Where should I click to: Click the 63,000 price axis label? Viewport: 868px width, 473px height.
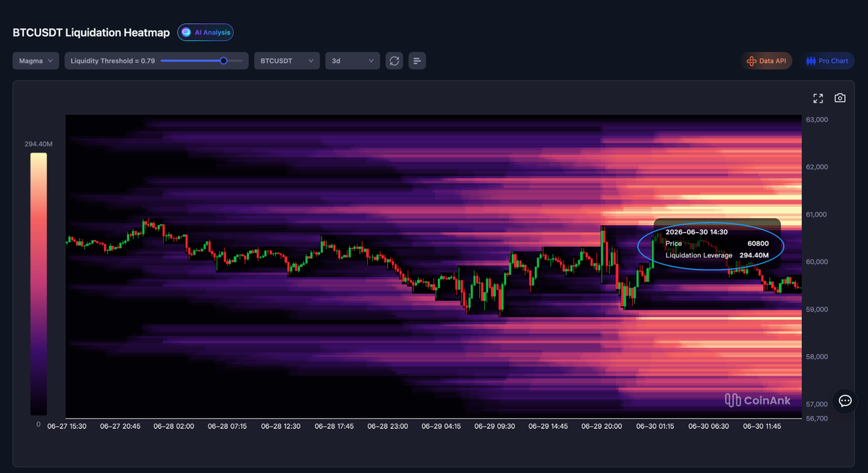(817, 119)
